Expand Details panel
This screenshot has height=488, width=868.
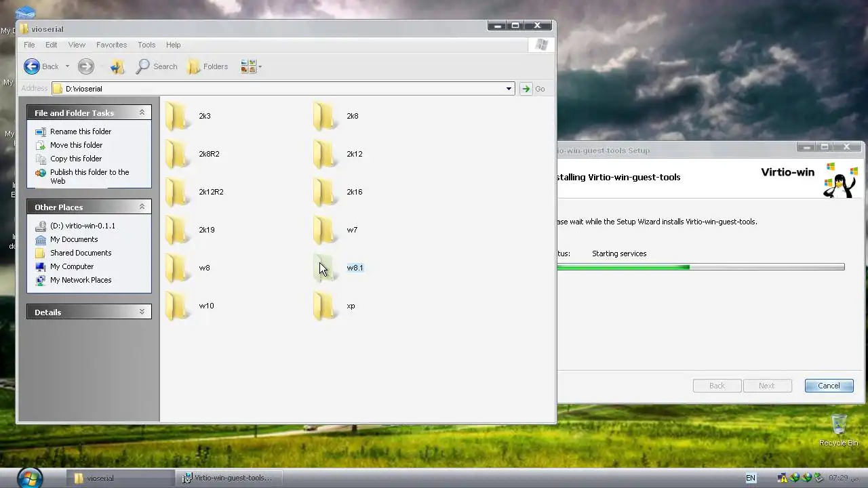[x=142, y=312]
